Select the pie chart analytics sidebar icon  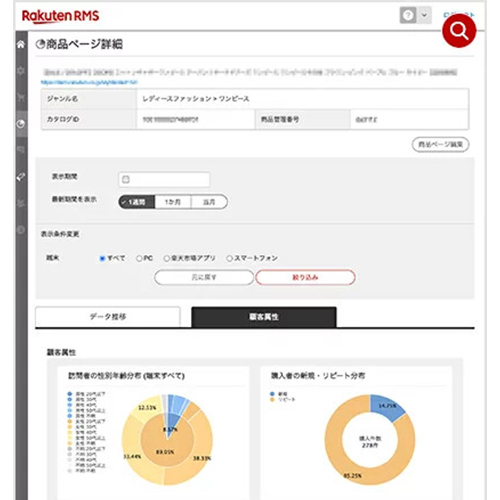click(21, 124)
